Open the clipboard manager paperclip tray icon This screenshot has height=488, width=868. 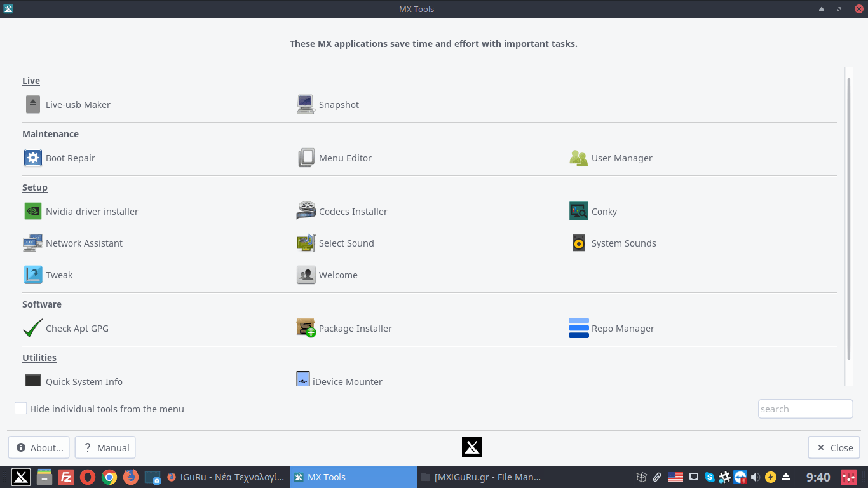pos(657,477)
